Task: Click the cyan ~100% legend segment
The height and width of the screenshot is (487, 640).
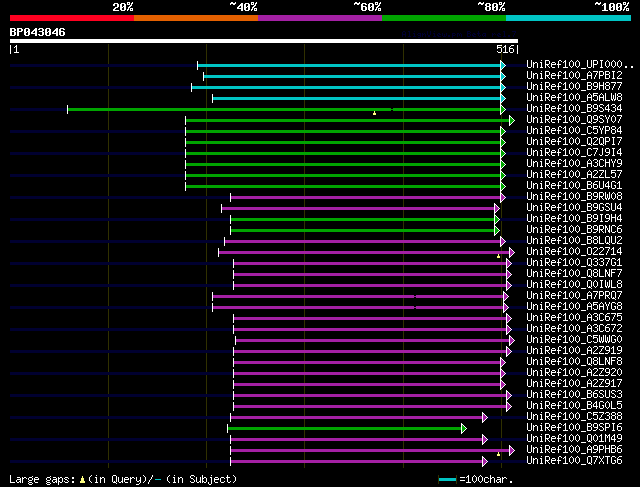Action: point(569,18)
